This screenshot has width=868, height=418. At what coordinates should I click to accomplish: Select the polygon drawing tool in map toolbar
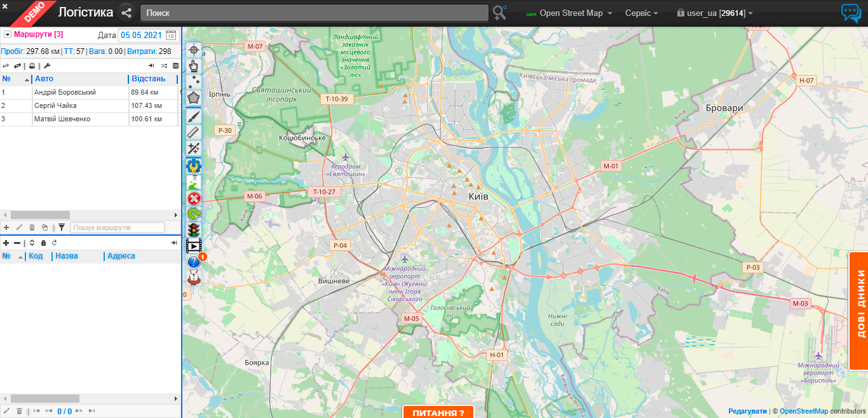[194, 98]
